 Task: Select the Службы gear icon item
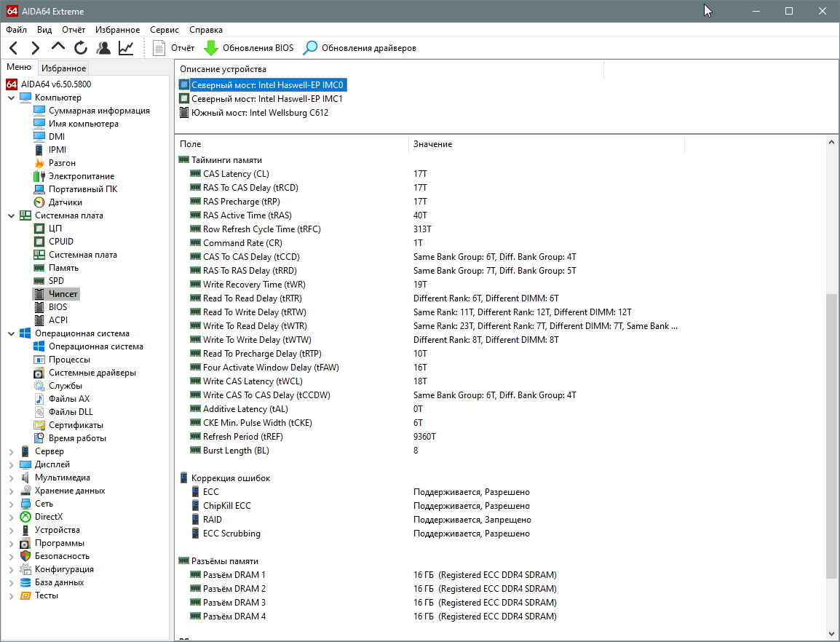(x=39, y=386)
